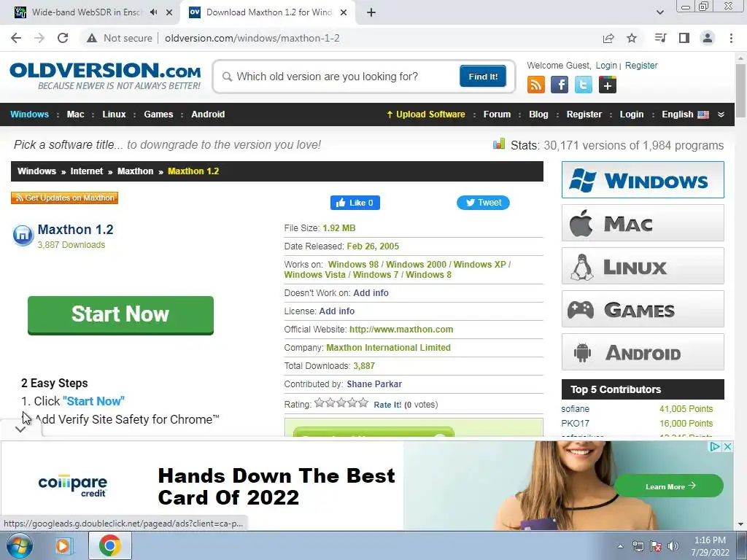Open the Twitter social icon

click(x=583, y=85)
